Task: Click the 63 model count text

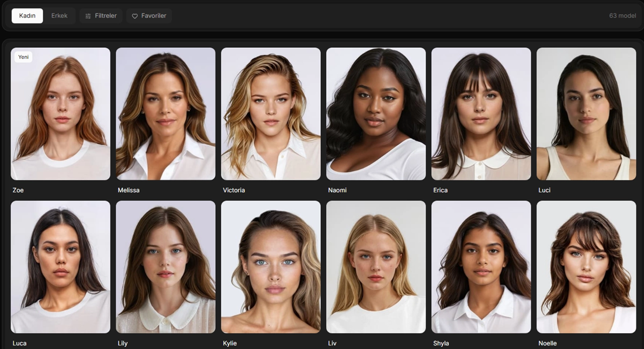Action: coord(622,16)
